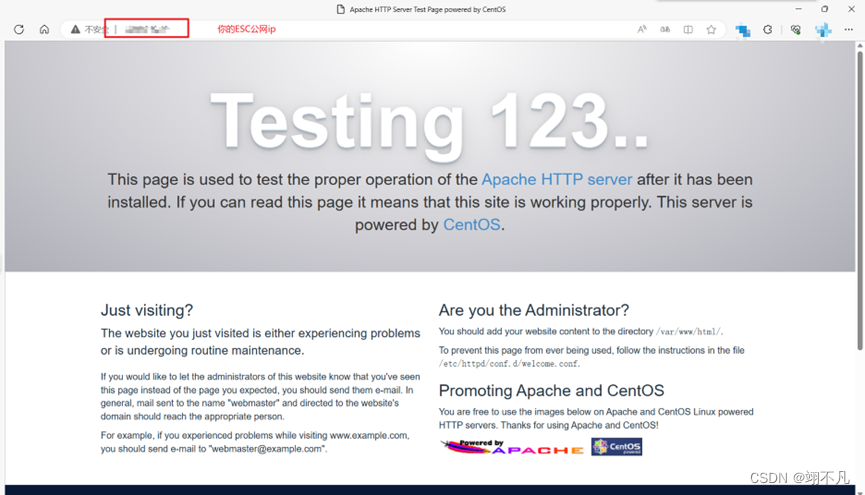Toggle split screen view icon

pyautogui.click(x=688, y=29)
